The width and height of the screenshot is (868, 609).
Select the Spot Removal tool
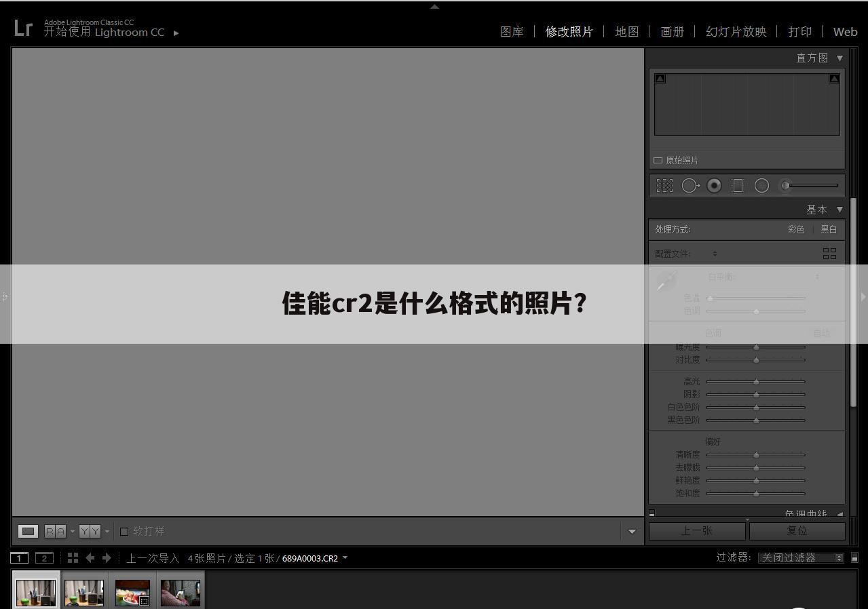[690, 185]
